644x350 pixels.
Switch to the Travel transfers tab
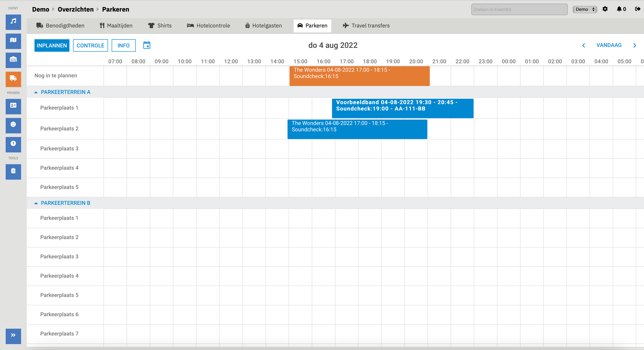click(x=366, y=26)
